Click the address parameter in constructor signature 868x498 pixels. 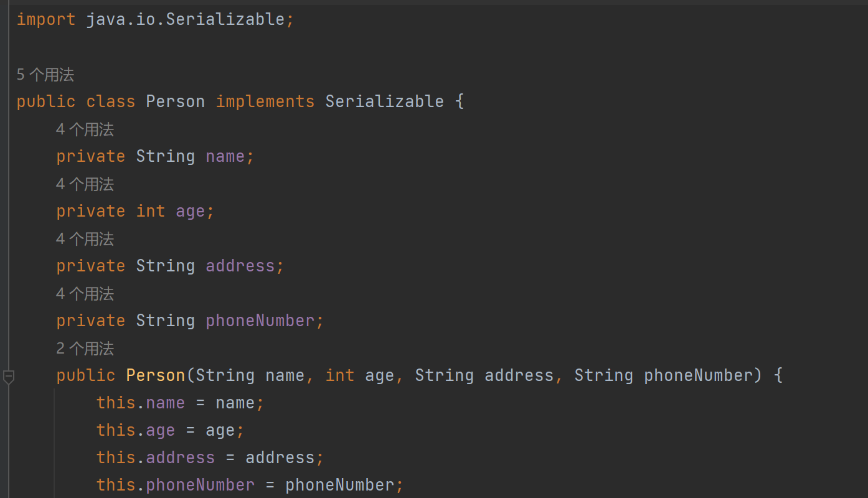[x=519, y=375]
